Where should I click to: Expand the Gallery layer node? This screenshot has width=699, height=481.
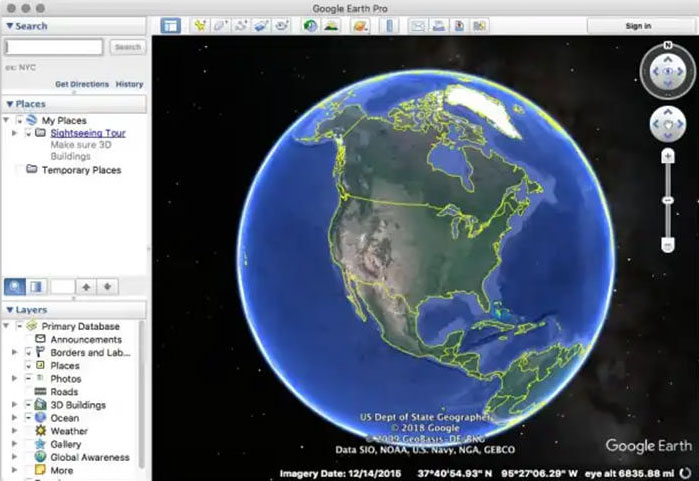[x=14, y=444]
